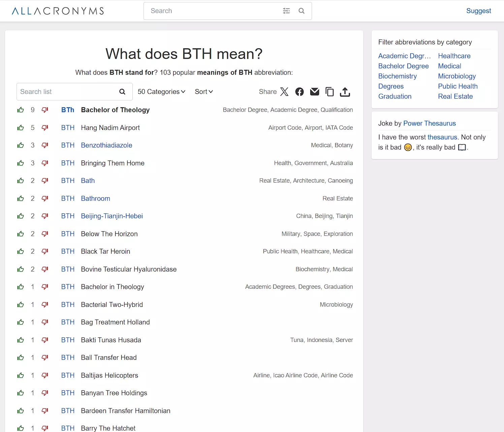Click the magnifier icon in top search bar
Viewport: 504px width, 432px height.
pyautogui.click(x=302, y=11)
